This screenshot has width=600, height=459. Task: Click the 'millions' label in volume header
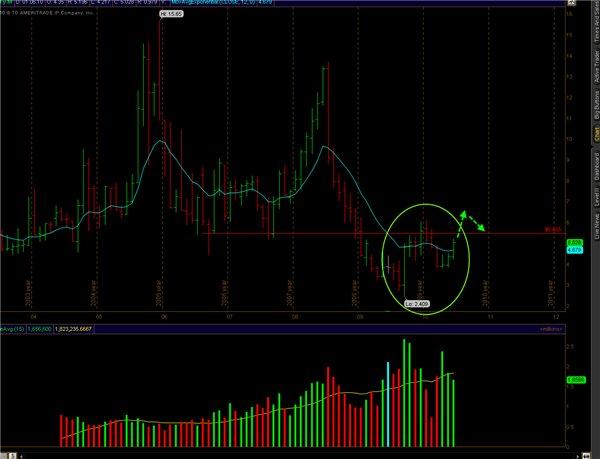(551, 329)
